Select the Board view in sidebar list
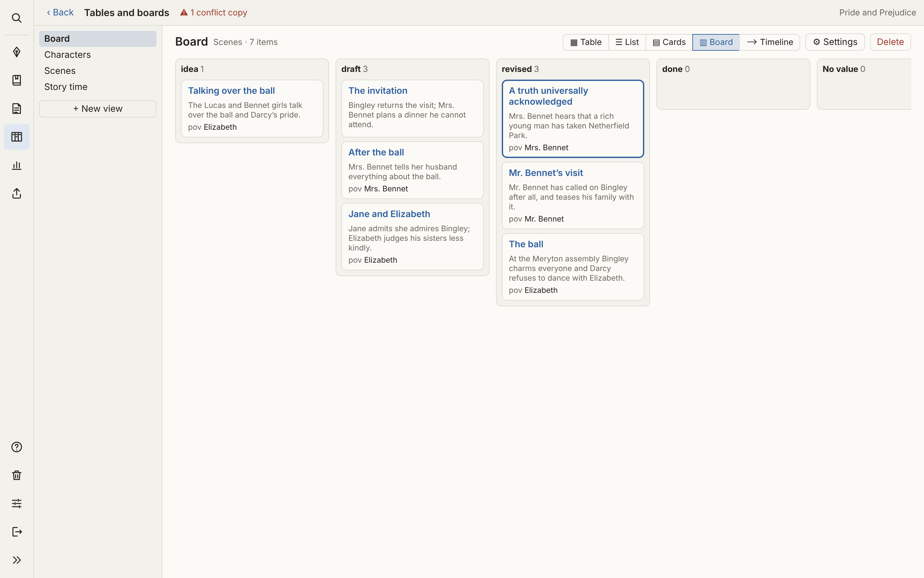Screen dimensions: 924x578 pyautogui.click(x=98, y=39)
